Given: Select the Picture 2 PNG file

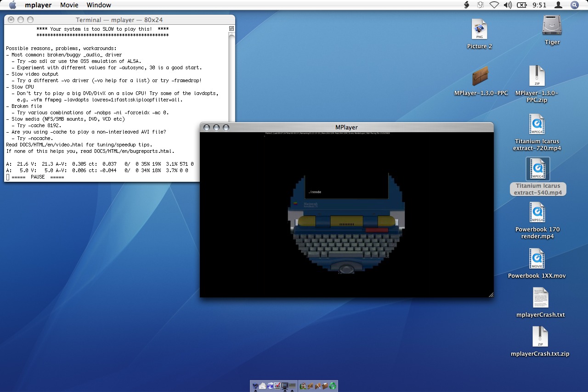Looking at the screenshot, I should [479, 30].
